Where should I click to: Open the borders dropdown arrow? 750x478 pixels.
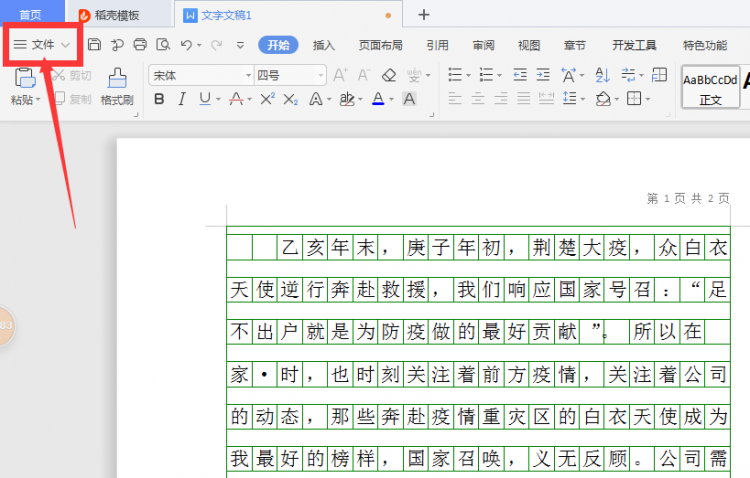[x=648, y=100]
